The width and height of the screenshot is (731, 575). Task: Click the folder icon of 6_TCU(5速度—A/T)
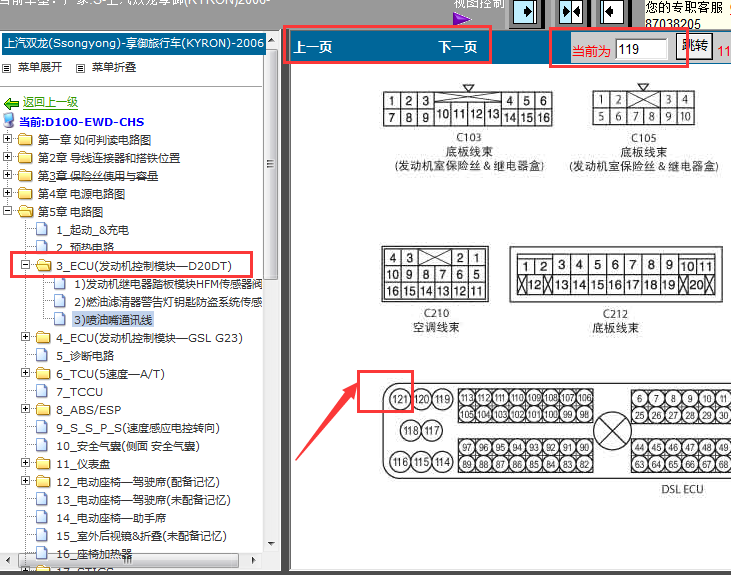point(43,374)
